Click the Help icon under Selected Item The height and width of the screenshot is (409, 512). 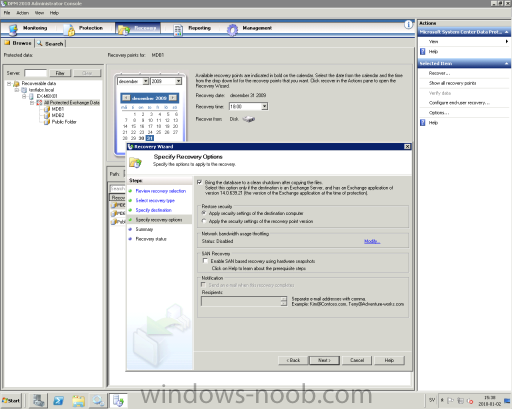point(423,123)
